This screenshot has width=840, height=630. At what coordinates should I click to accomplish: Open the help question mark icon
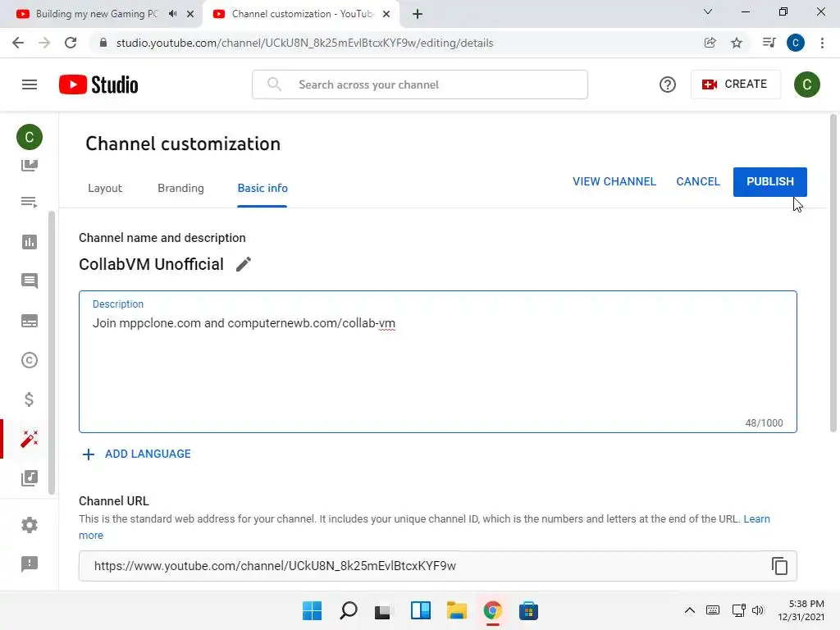coord(668,84)
